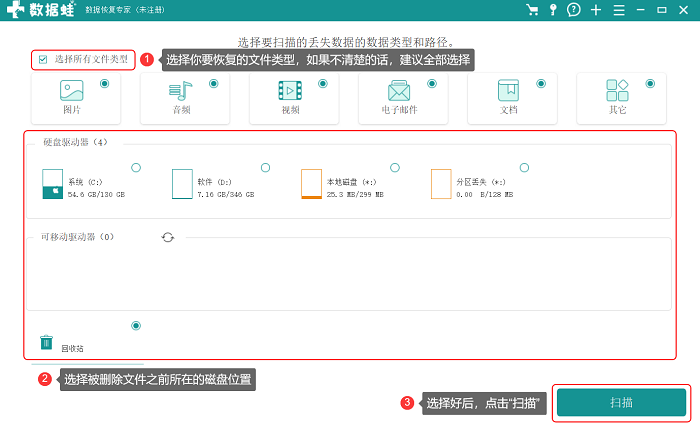Click the key registration icon
The image size is (700, 427).
click(x=553, y=10)
